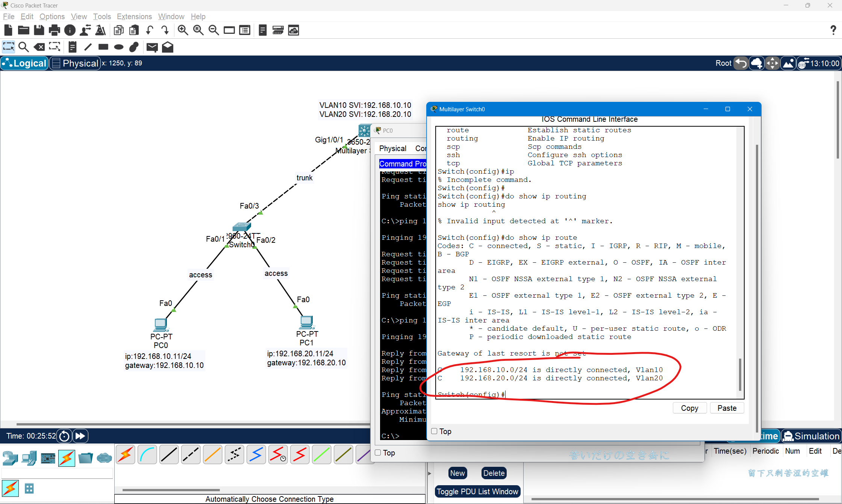Click Paste button in CLI window
This screenshot has height=504, width=842.
tap(727, 408)
